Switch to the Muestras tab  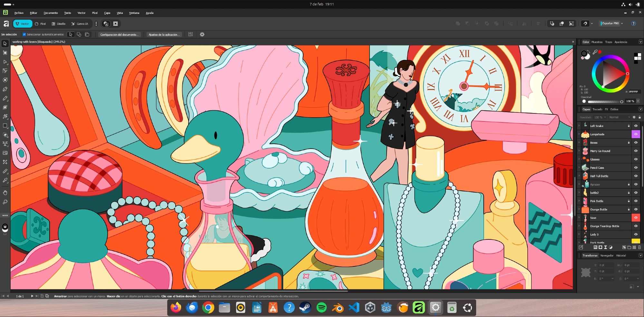click(x=597, y=42)
